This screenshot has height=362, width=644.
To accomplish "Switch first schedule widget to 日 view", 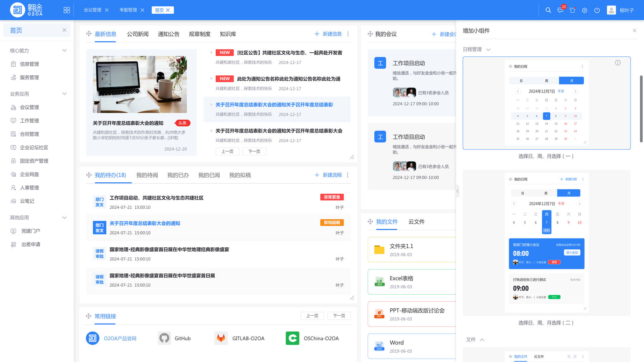I will pos(521,80).
